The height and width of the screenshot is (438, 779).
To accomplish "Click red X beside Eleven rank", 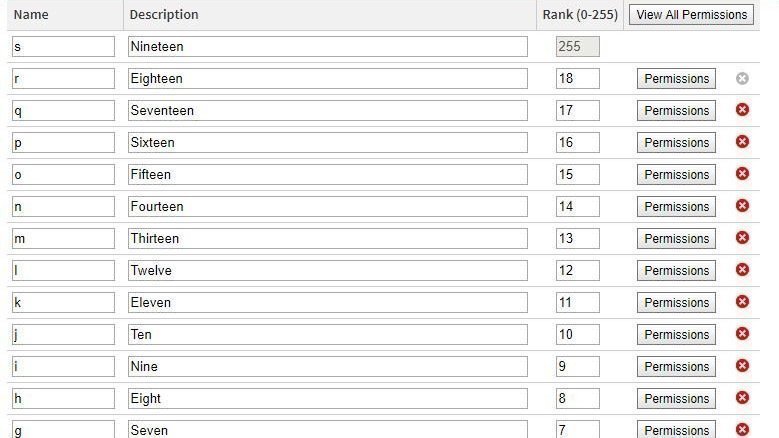I will click(742, 302).
